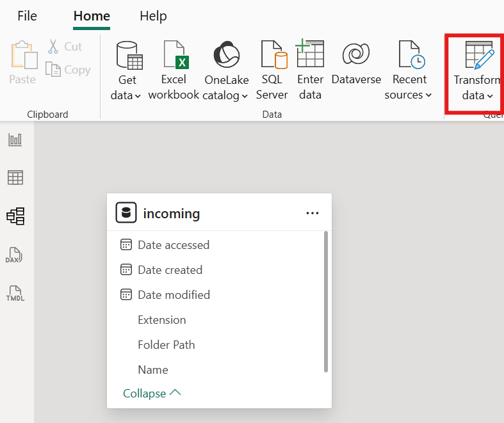Click the Date created calendar icon
This screenshot has height=423, width=504.
[x=126, y=270]
